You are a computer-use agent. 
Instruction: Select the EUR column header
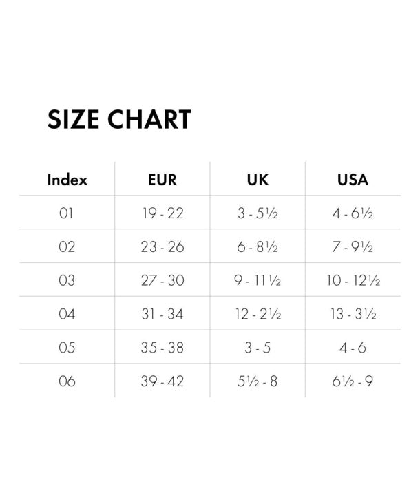coord(162,180)
